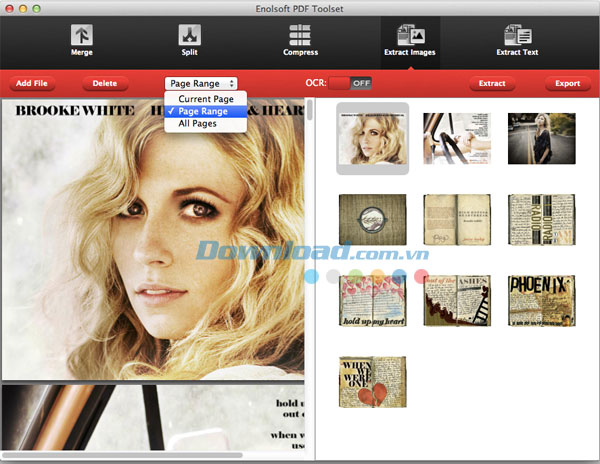Click the large Brooke White cover preview
600x464 pixels.
point(153,239)
